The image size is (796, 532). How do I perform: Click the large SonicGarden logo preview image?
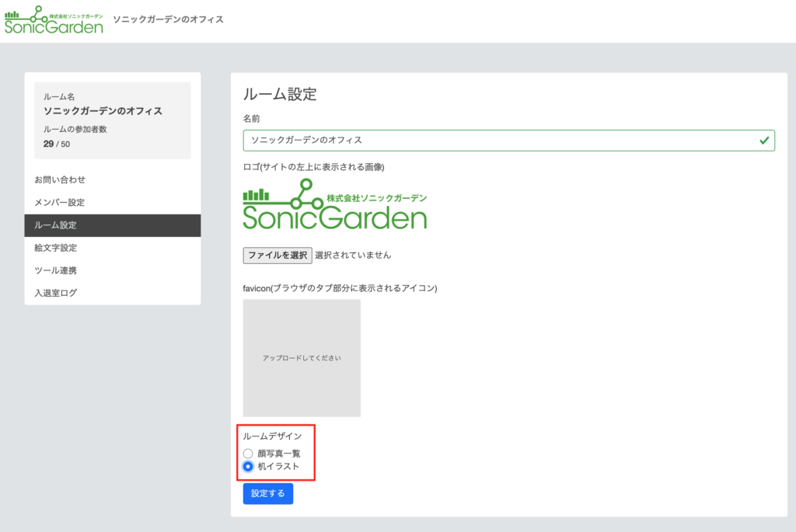tap(335, 204)
